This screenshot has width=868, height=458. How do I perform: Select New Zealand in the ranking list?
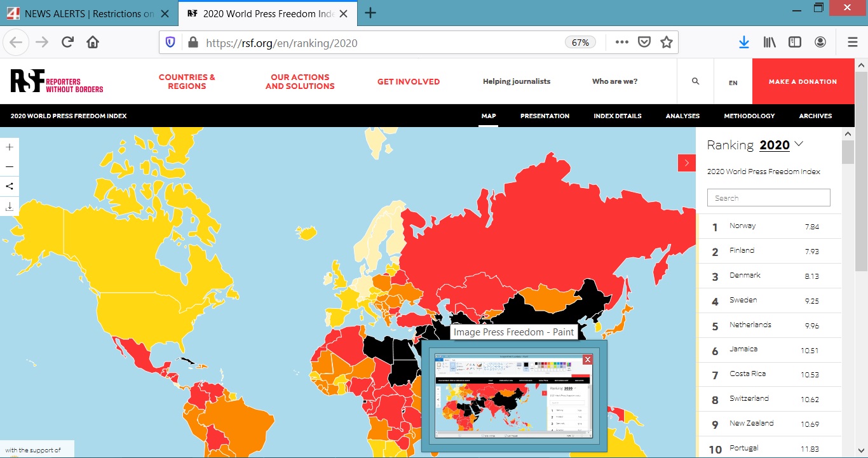(769, 424)
